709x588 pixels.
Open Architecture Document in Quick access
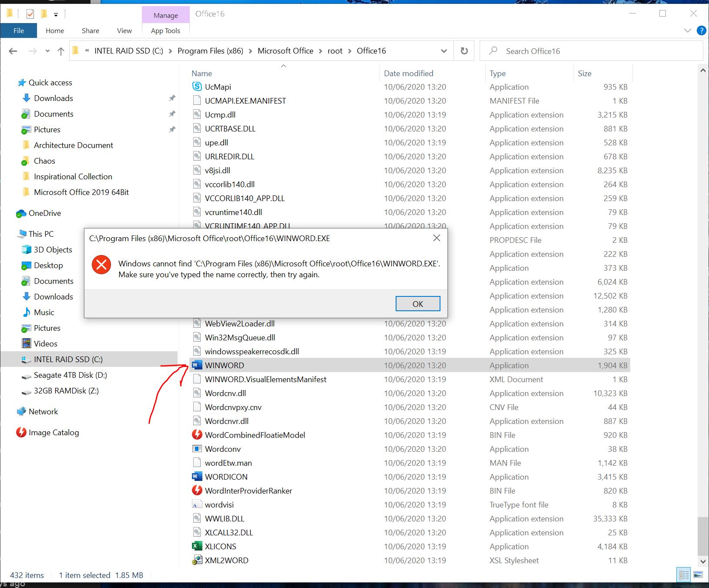coord(73,145)
